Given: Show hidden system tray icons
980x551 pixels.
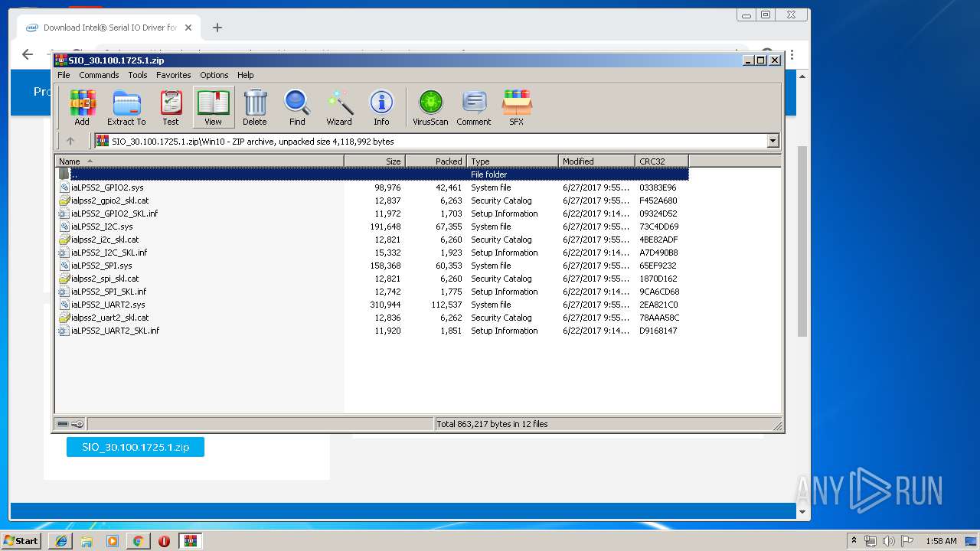Looking at the screenshot, I should [854, 541].
